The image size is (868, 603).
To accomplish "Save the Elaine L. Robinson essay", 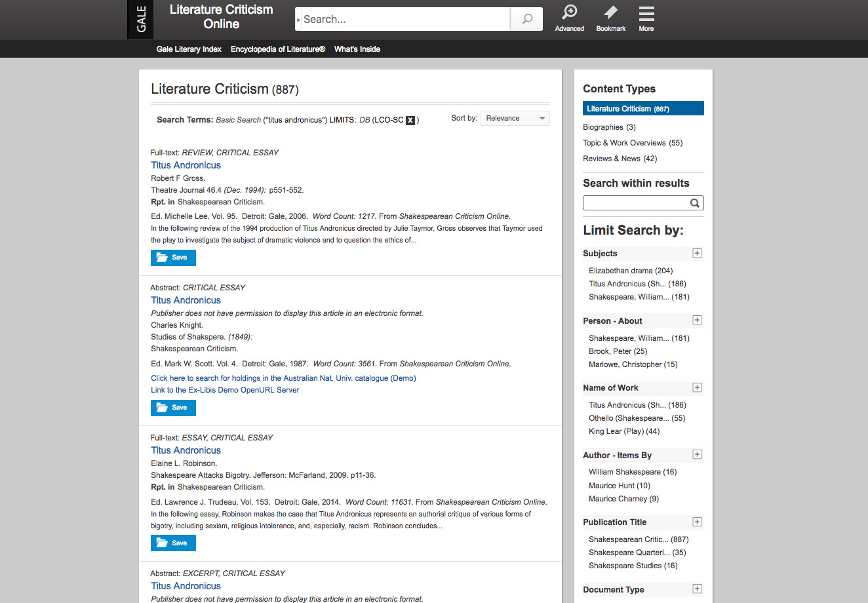I will (x=173, y=543).
